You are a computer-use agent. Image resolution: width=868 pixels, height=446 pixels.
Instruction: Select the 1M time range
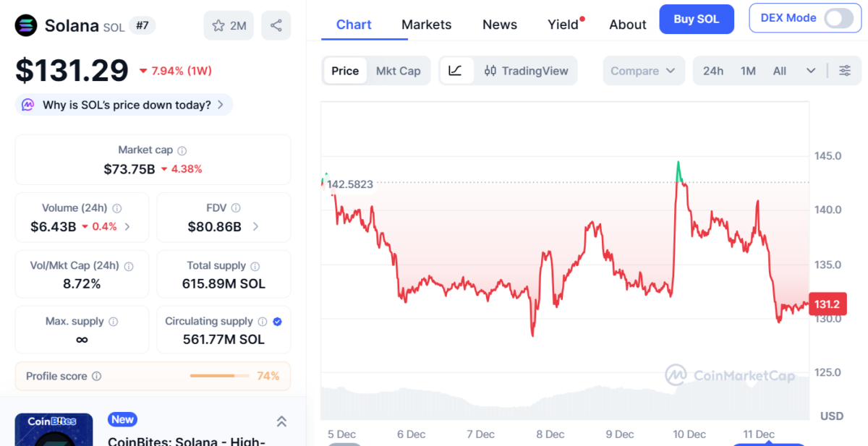pos(748,71)
